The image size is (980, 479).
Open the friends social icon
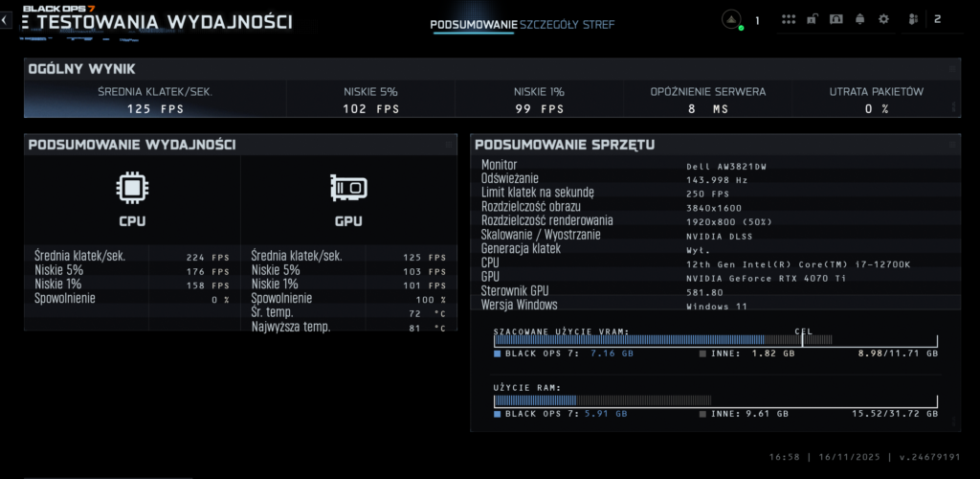[x=913, y=19]
